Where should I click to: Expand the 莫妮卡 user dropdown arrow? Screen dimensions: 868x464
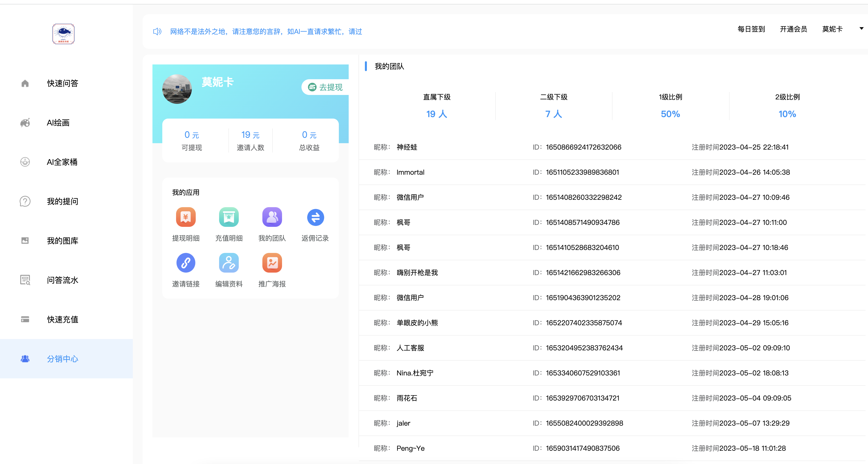861,29
